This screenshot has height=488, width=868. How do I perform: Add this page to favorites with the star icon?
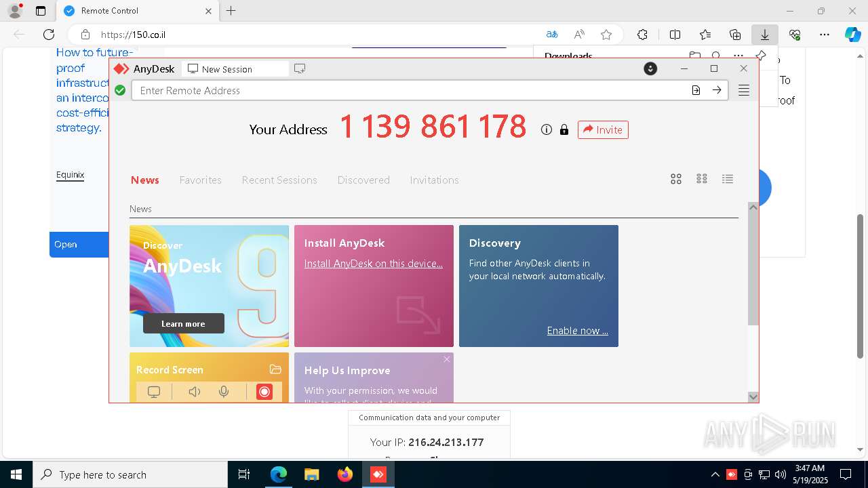point(606,35)
